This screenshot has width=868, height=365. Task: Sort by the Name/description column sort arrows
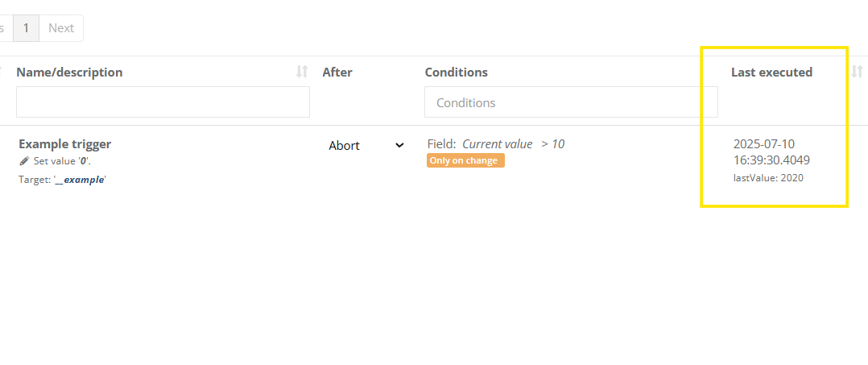pyautogui.click(x=302, y=72)
